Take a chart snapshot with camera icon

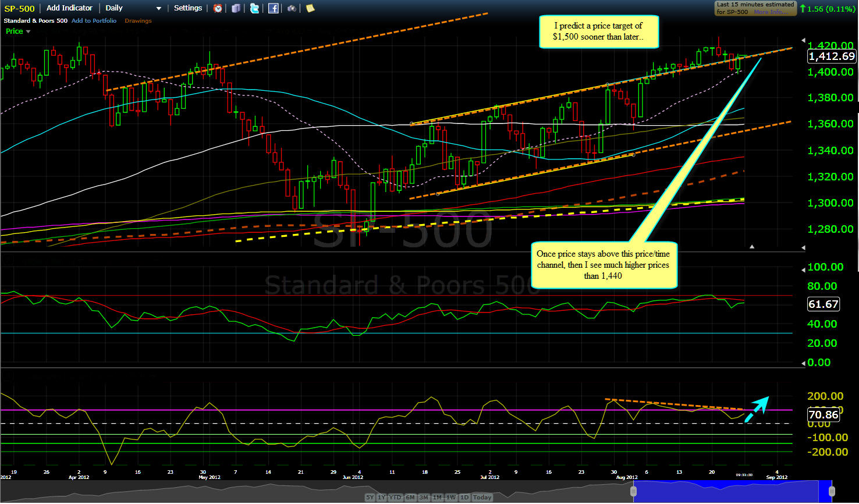[292, 8]
